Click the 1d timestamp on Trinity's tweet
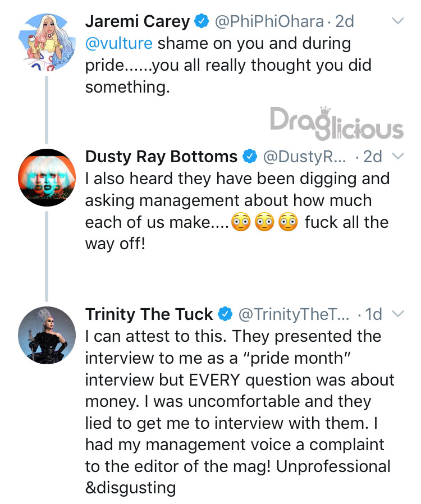This screenshot has height=504, width=421. 374,314
